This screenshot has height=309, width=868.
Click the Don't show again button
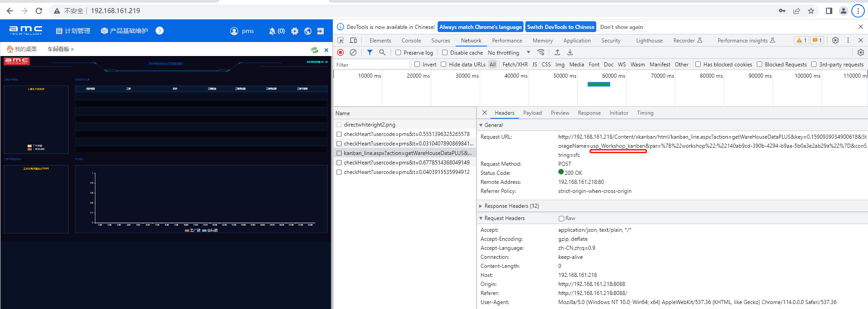(621, 27)
